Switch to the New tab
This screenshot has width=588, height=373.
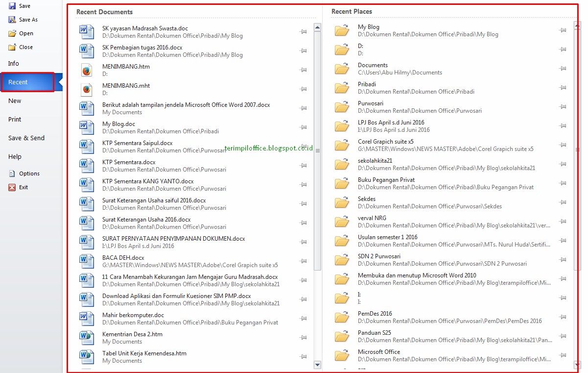[15, 100]
